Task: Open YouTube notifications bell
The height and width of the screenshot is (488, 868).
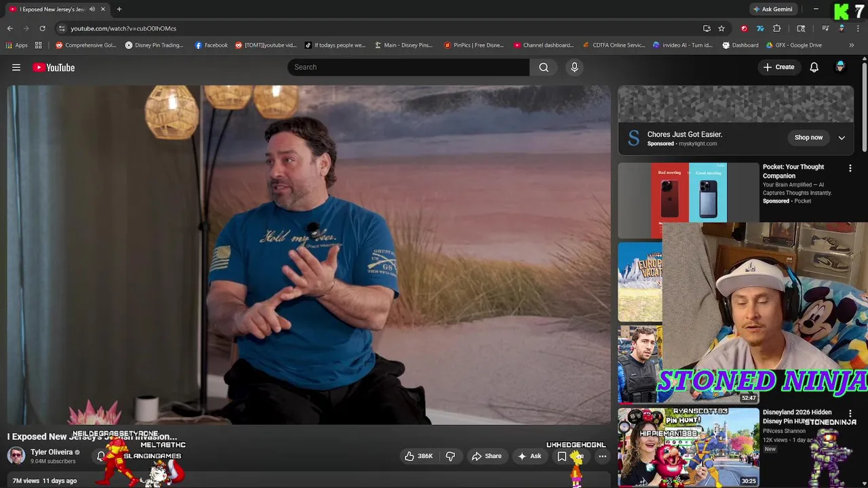Action: tap(814, 67)
